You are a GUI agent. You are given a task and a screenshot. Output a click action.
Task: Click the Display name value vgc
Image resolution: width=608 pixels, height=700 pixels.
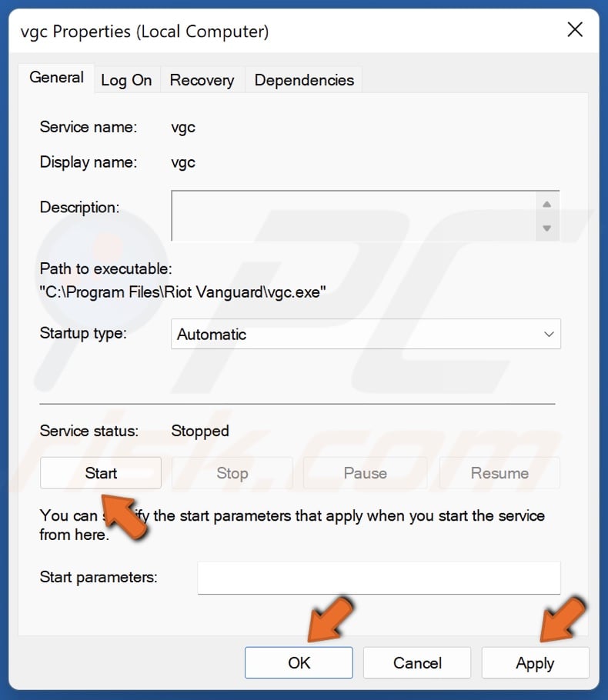click(183, 162)
